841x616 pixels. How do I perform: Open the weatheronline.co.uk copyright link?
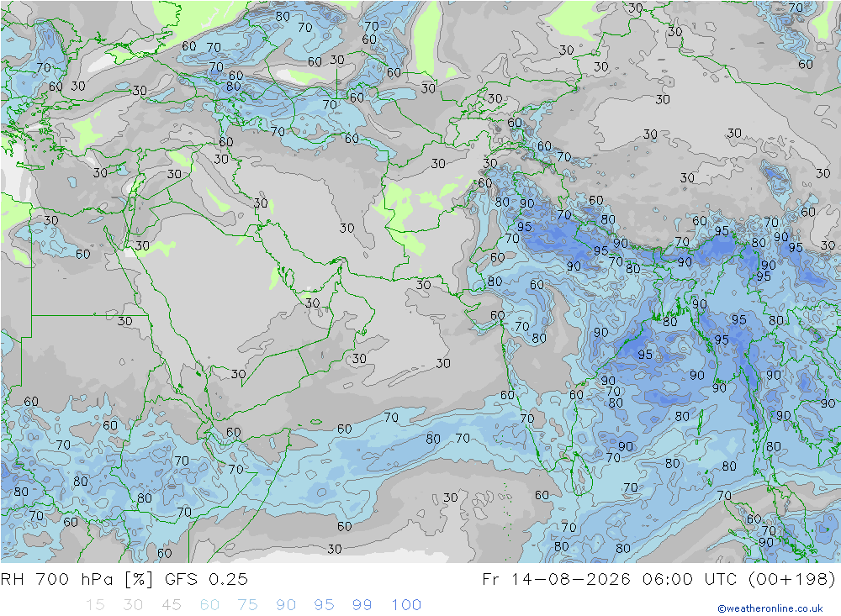770,608
